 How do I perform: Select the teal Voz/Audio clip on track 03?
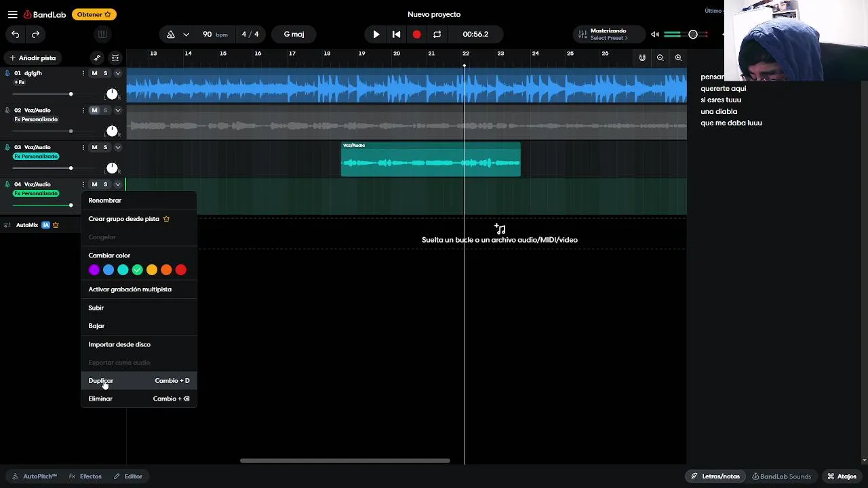click(x=431, y=159)
